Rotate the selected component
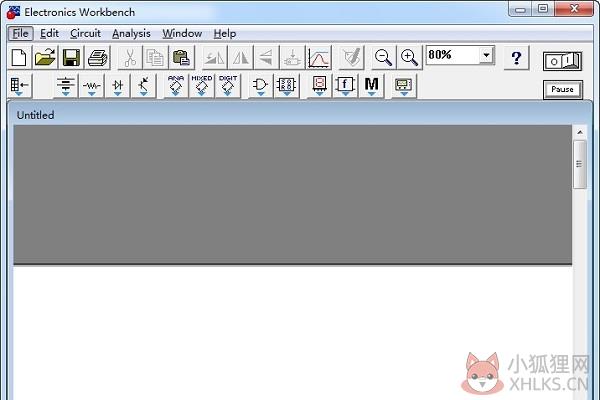This screenshot has height=400, width=600. pyautogui.click(x=215, y=58)
